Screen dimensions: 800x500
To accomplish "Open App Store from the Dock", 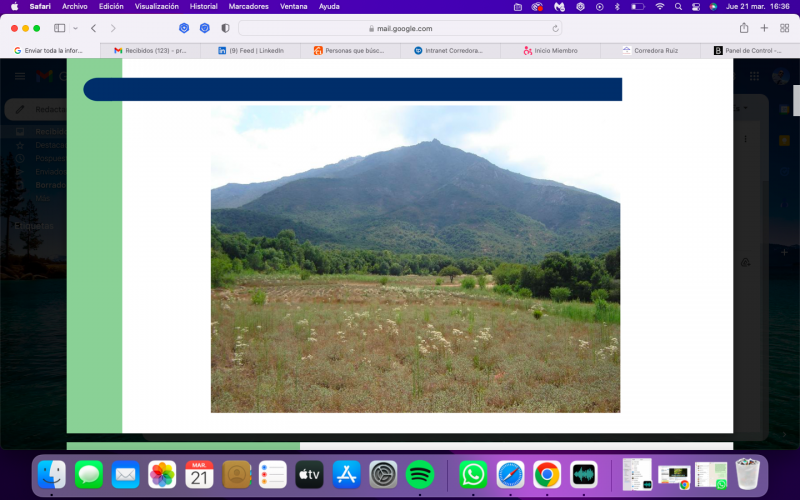I will pyautogui.click(x=346, y=474).
